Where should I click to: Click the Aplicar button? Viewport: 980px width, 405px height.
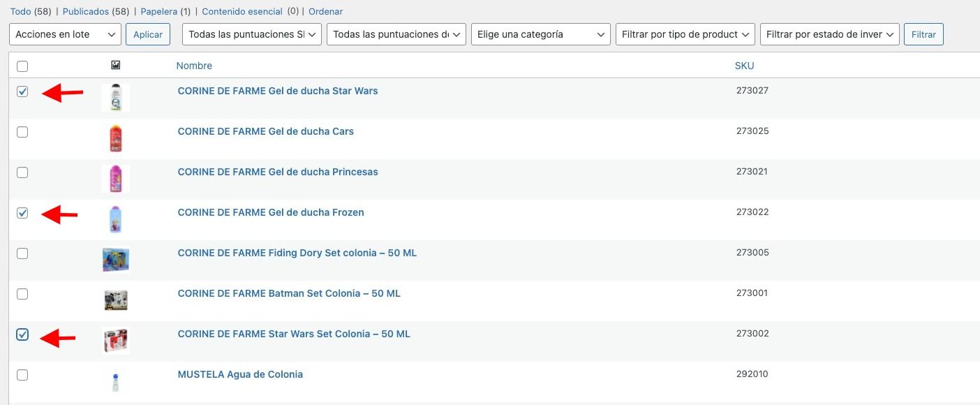click(148, 34)
